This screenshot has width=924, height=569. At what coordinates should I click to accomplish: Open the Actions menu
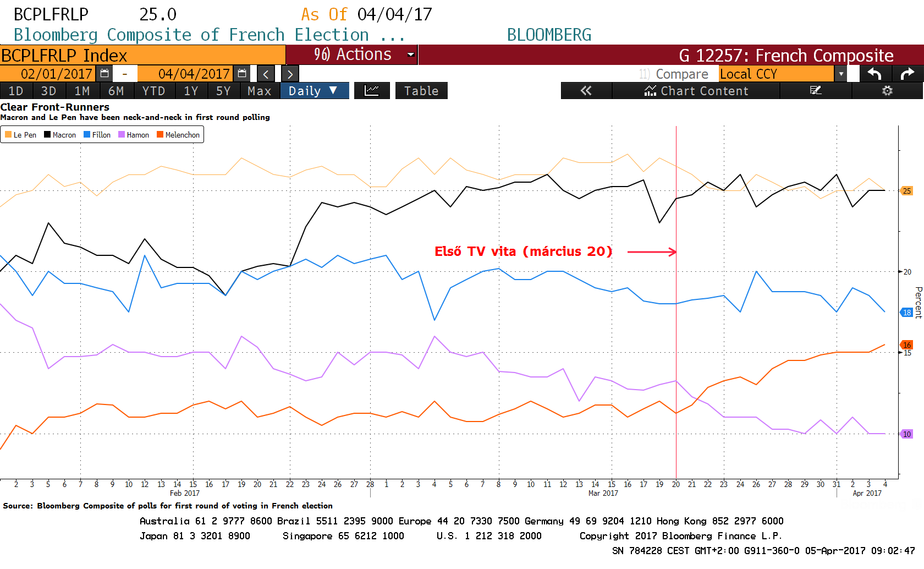(352, 54)
